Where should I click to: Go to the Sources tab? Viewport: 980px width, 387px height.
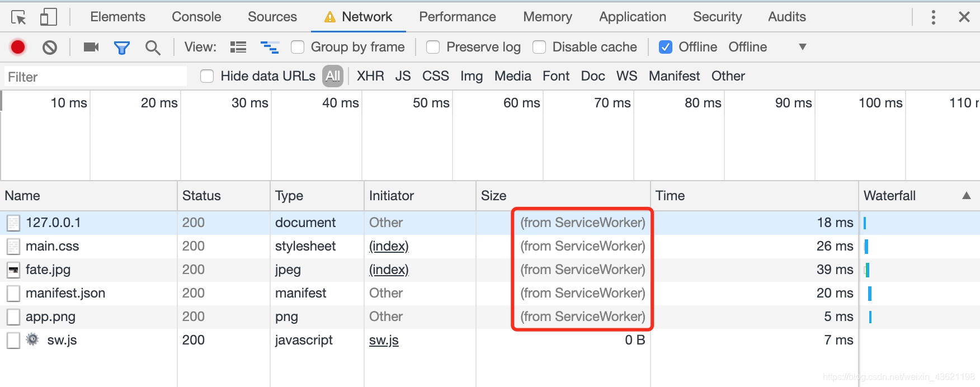click(272, 17)
